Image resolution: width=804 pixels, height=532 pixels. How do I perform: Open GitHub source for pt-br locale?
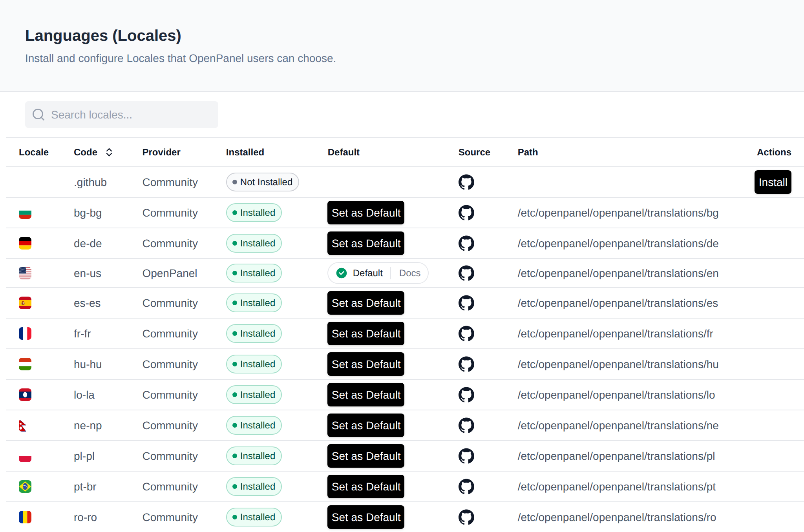466,486
